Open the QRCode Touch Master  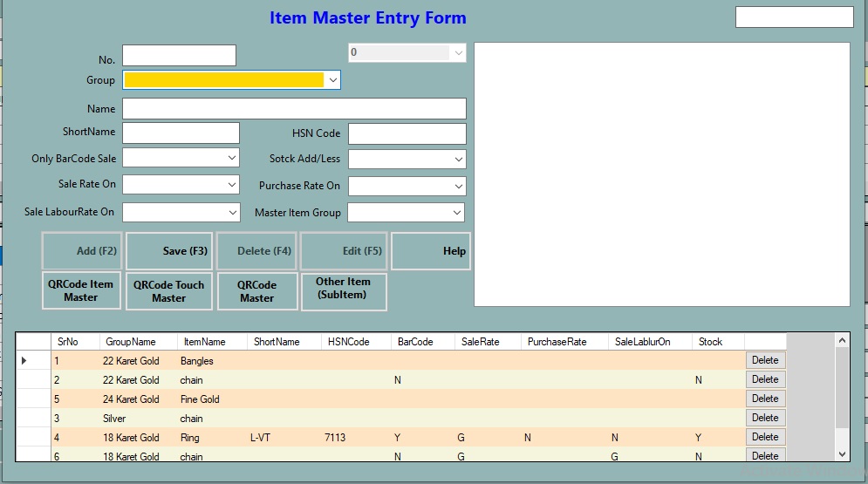tap(169, 291)
